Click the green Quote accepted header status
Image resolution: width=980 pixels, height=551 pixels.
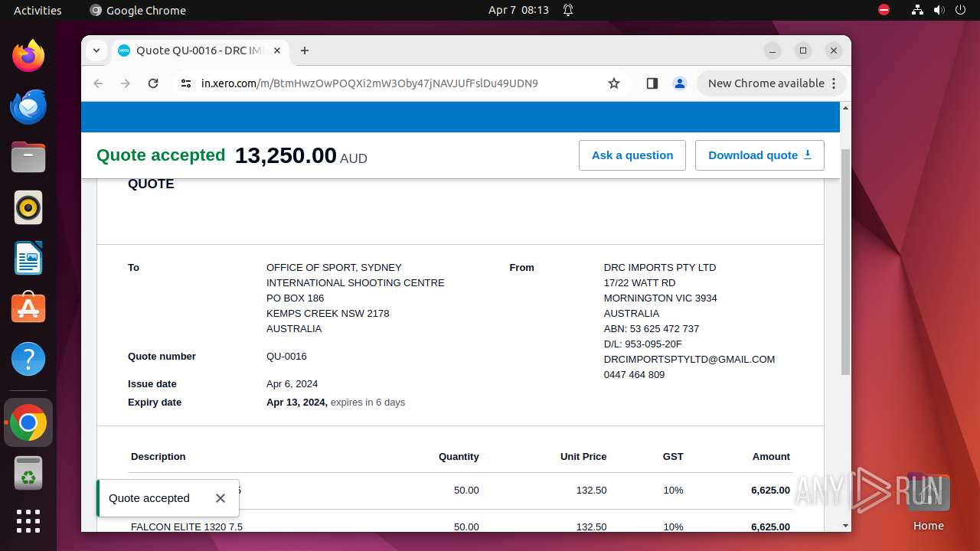click(x=161, y=155)
